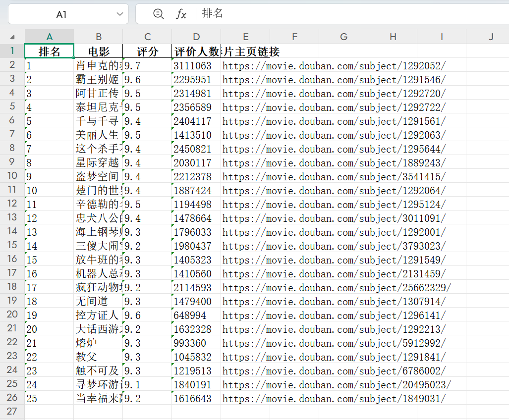Click cell with movie 无间道
Screen dimensions: 509x420
click(98, 301)
